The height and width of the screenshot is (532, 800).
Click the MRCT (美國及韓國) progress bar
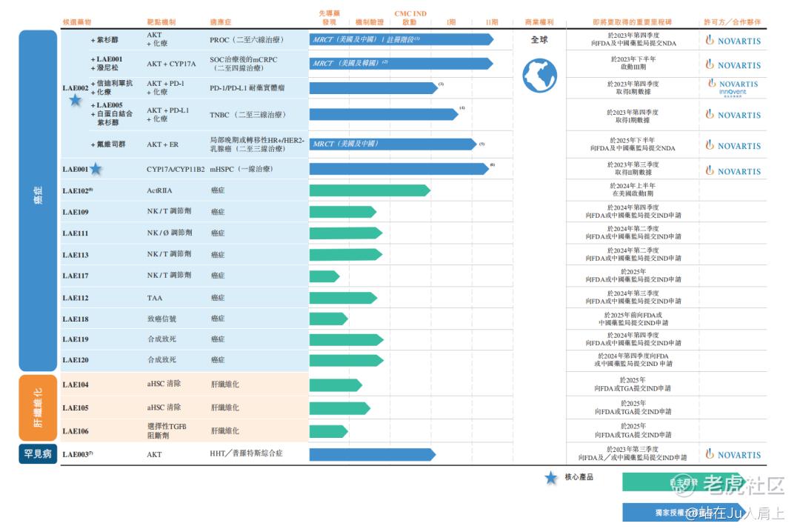click(x=401, y=63)
